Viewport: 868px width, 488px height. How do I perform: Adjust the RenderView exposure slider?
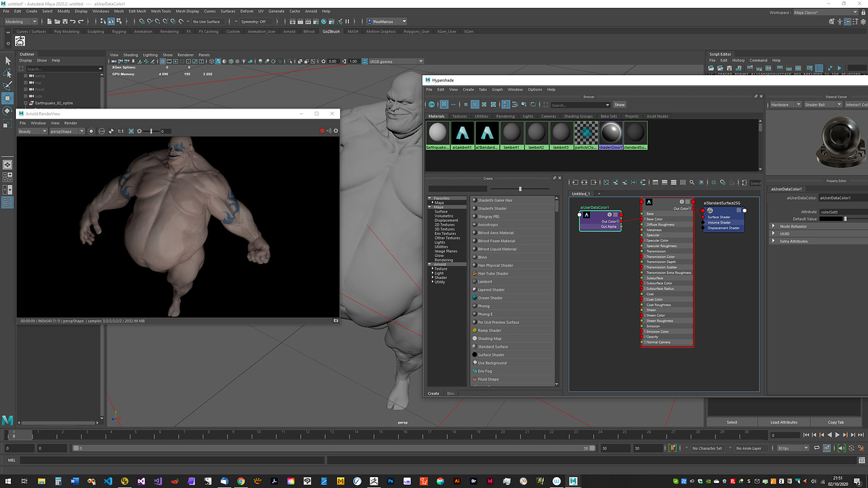tap(150, 131)
